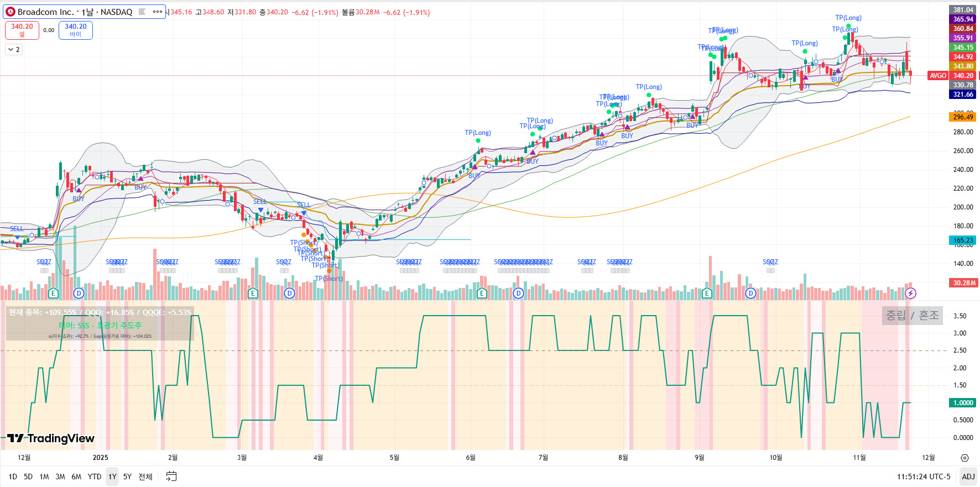Select the 1D range tab
The width and height of the screenshot is (980, 487).
[13, 476]
